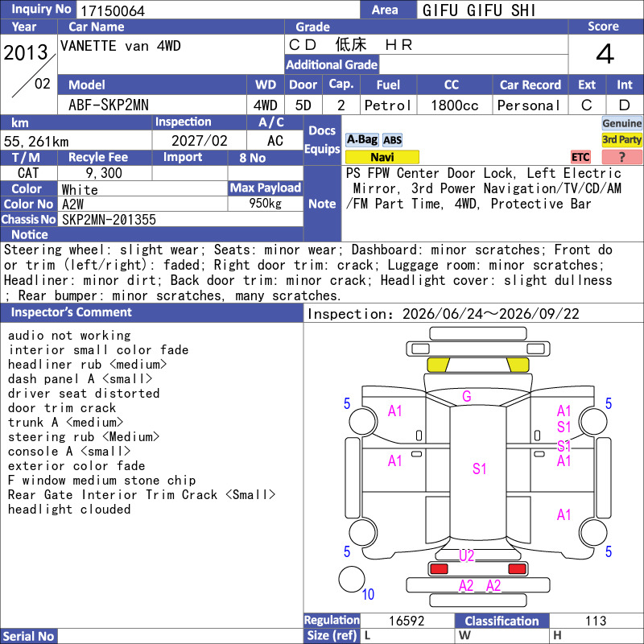The height and width of the screenshot is (644, 644).
Task: Click comment headlight clouded
Action: [x=69, y=509]
